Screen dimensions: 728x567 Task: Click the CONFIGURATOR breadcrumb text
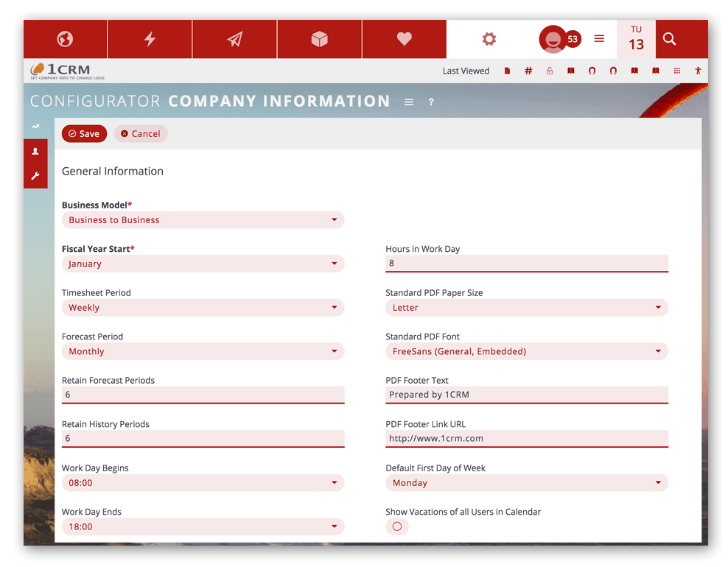coord(95,101)
